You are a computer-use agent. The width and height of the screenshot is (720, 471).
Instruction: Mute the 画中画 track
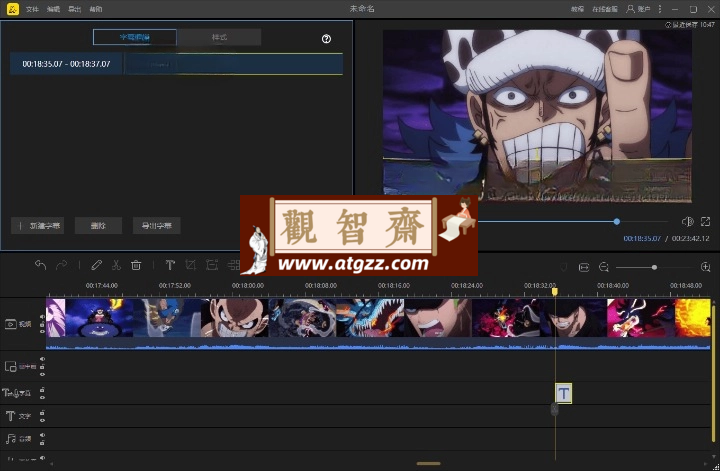tap(42, 359)
